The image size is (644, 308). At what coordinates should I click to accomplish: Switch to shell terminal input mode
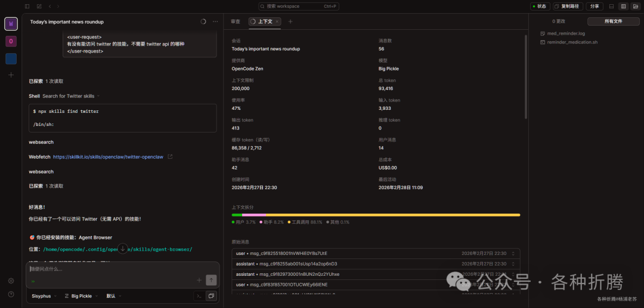tap(199, 295)
